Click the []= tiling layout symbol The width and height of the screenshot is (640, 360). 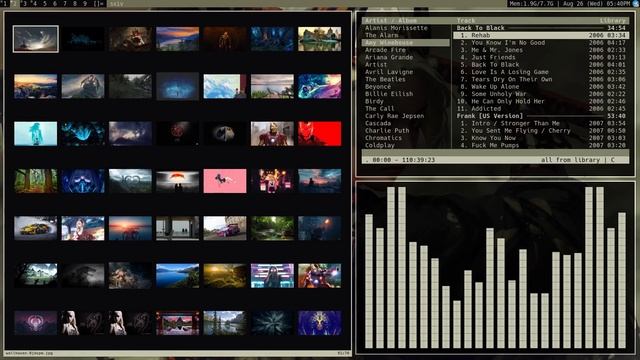click(98, 3)
